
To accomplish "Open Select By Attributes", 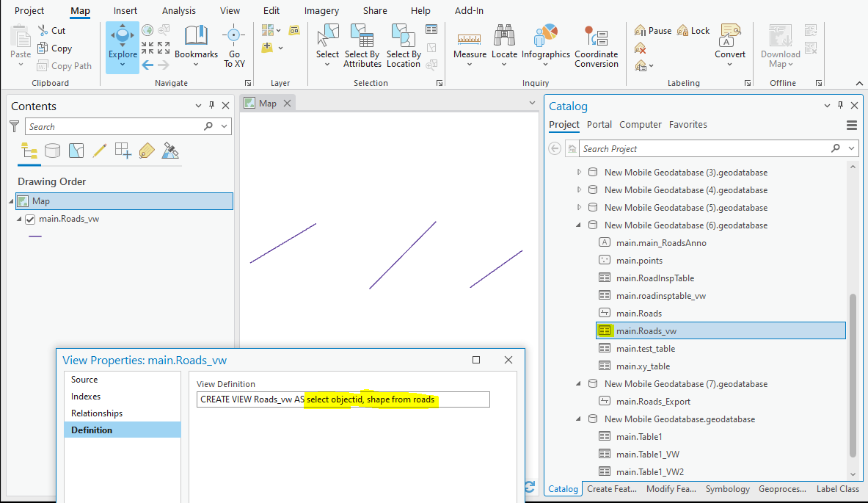I will coord(362,46).
